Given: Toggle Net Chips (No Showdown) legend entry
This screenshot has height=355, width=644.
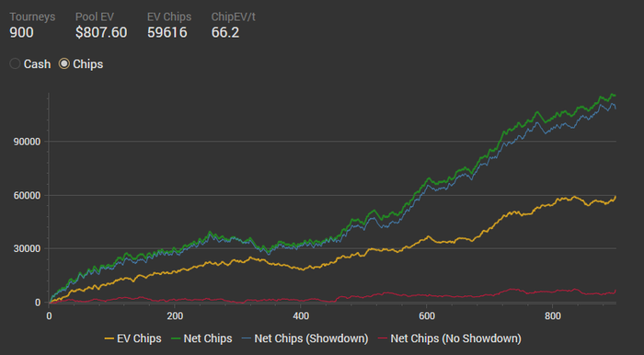Looking at the screenshot, I should (x=450, y=338).
